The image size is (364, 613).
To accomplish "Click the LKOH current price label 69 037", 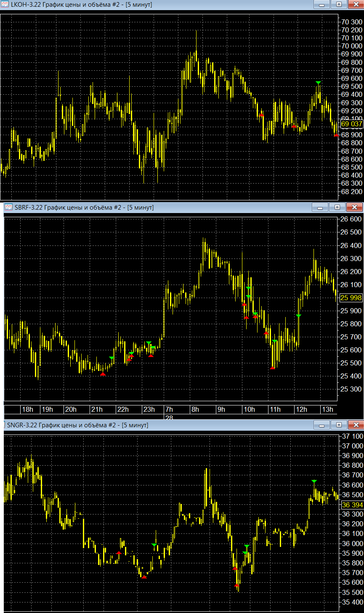I will click(352, 124).
